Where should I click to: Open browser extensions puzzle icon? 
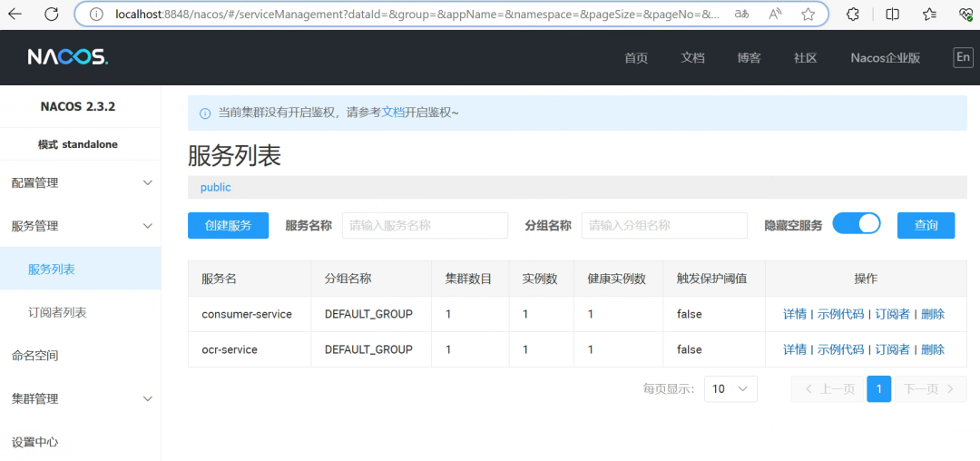click(x=852, y=15)
